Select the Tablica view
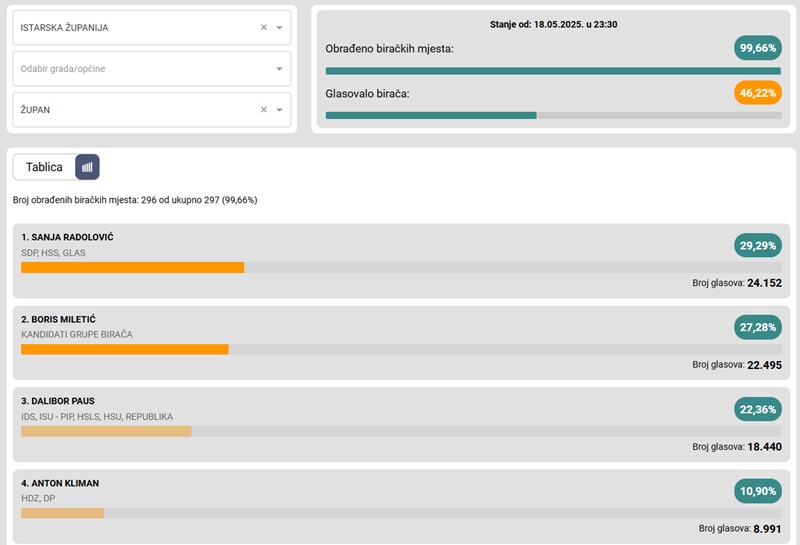 point(44,167)
